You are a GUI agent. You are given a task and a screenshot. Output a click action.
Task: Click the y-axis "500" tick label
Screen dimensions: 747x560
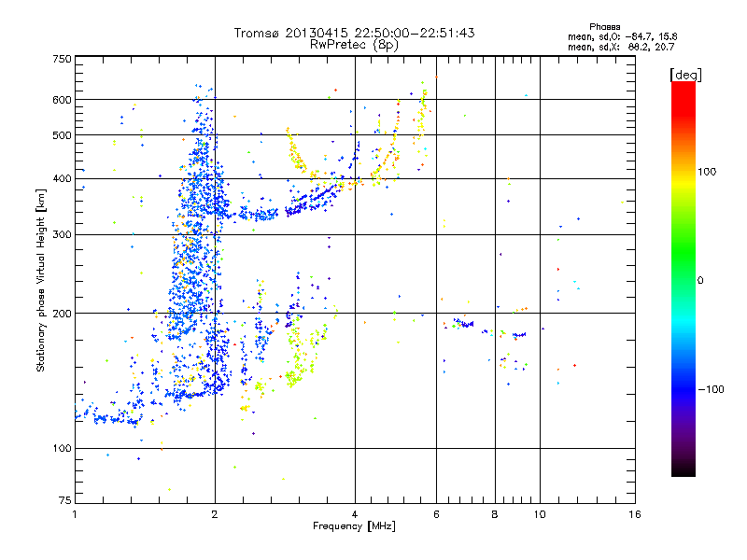(x=62, y=135)
